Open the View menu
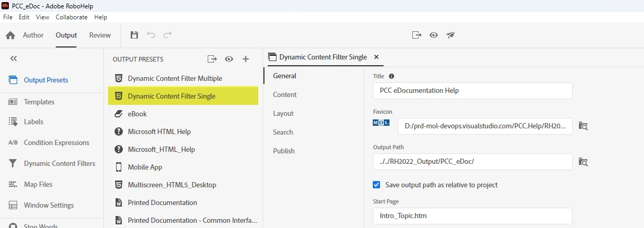The image size is (644, 228). click(x=43, y=17)
